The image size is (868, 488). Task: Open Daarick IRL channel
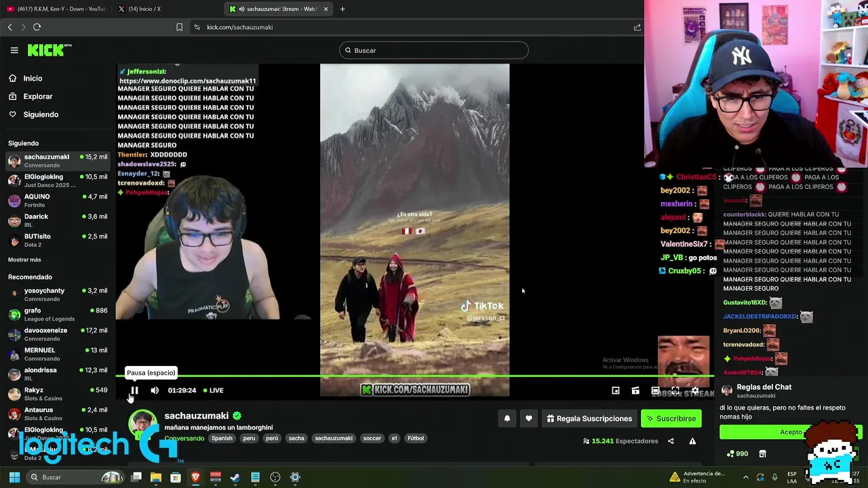[58, 220]
